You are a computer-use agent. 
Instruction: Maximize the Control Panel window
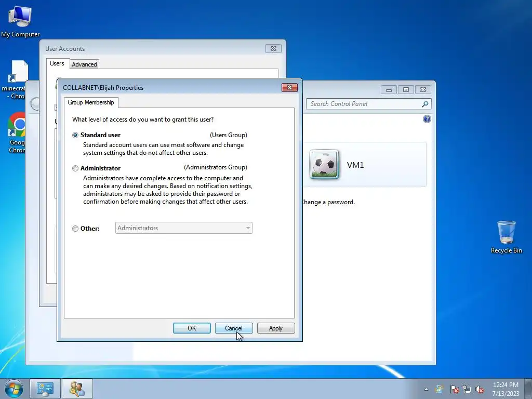(406, 89)
